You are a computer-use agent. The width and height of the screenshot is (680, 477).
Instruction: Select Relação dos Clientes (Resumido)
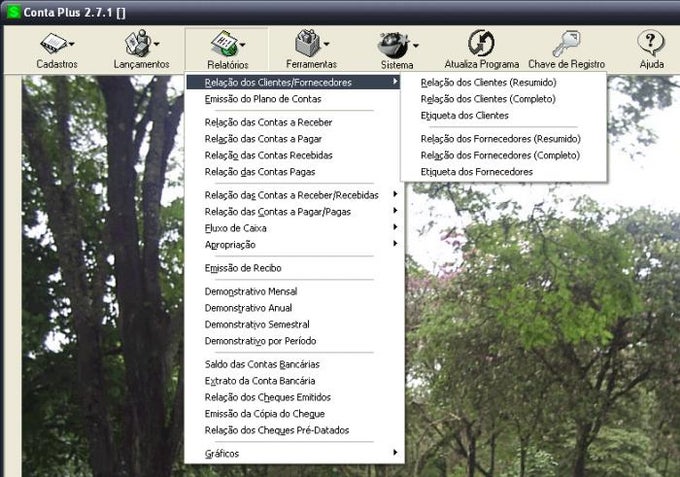click(488, 82)
